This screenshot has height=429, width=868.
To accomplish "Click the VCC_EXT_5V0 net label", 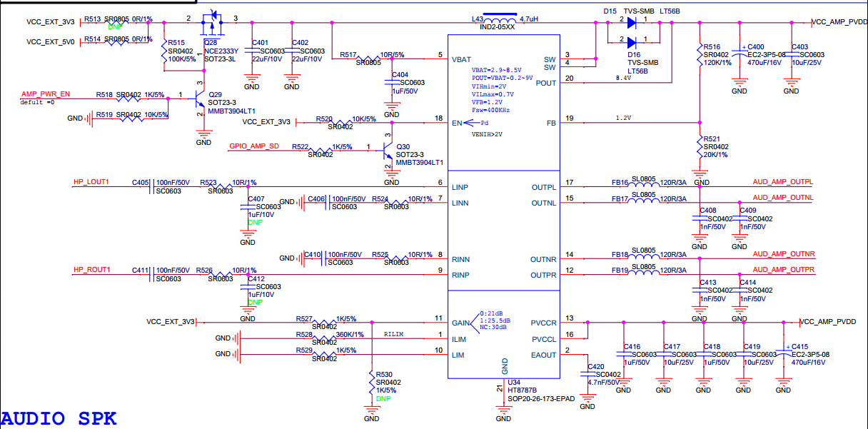I will tap(51, 42).
